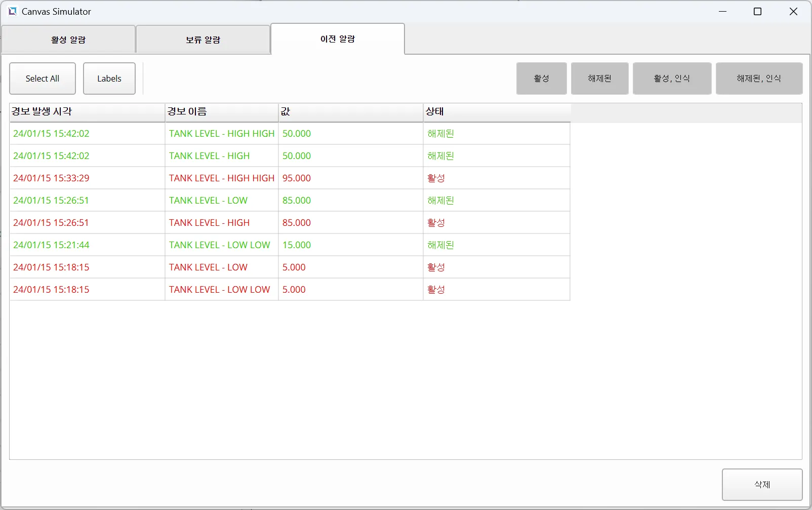The height and width of the screenshot is (510, 812).
Task: Toggle the 해제된, 인식 filter button
Action: pos(759,79)
